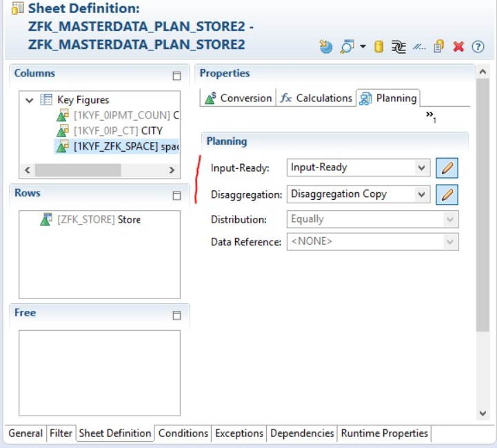Switch to the Conversion tab

(x=239, y=98)
